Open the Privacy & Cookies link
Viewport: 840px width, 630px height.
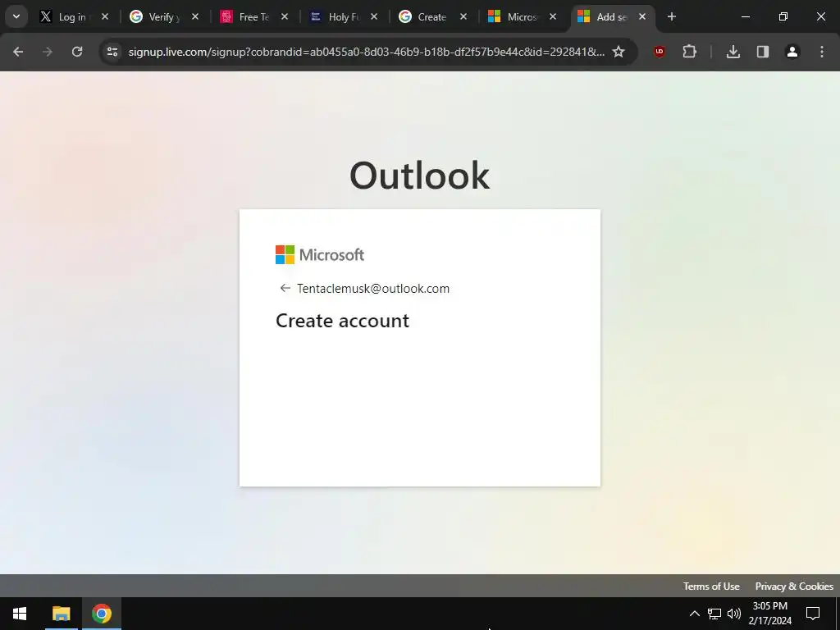pos(794,586)
